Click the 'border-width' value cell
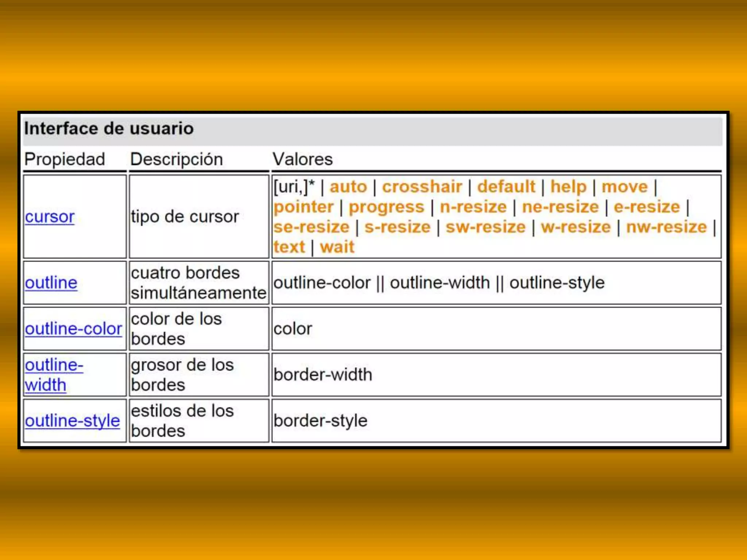Screen dimensions: 747x560 (496, 375)
